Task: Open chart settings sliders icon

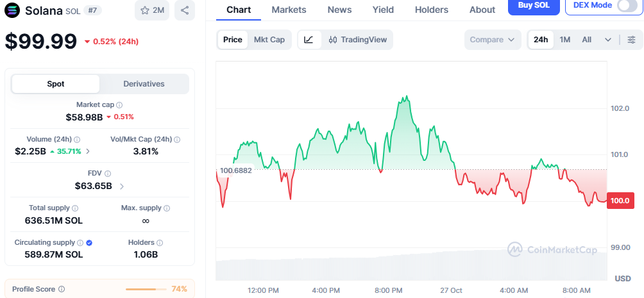Action: (632, 40)
